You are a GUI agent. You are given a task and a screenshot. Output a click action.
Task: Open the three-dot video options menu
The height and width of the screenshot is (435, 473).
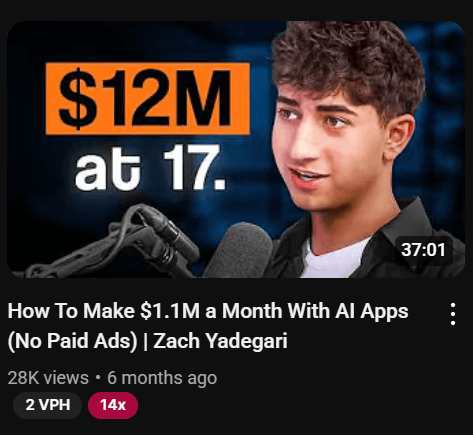pyautogui.click(x=453, y=314)
